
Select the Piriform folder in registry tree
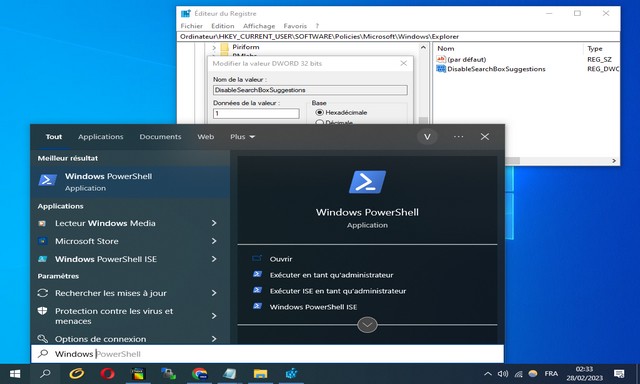point(246,47)
